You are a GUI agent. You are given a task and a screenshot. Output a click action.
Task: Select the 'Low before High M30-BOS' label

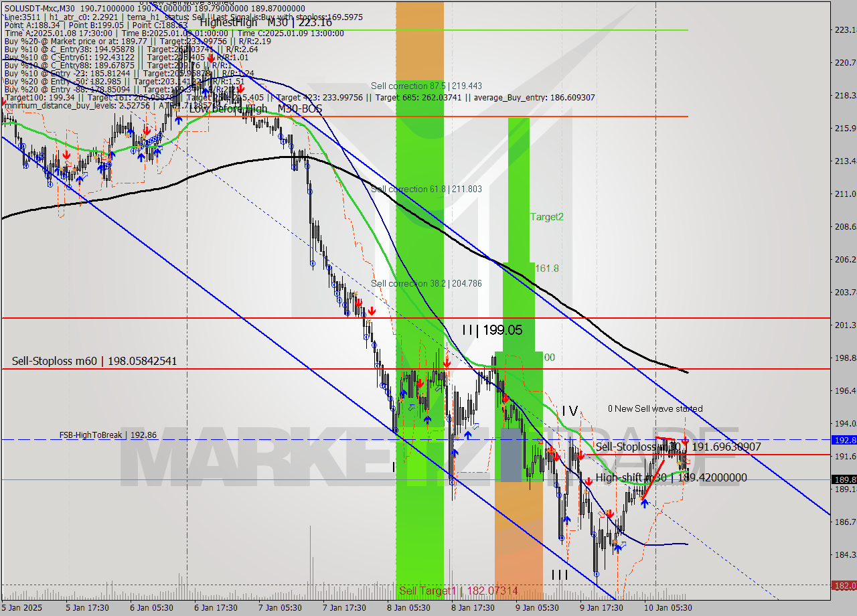click(255, 108)
